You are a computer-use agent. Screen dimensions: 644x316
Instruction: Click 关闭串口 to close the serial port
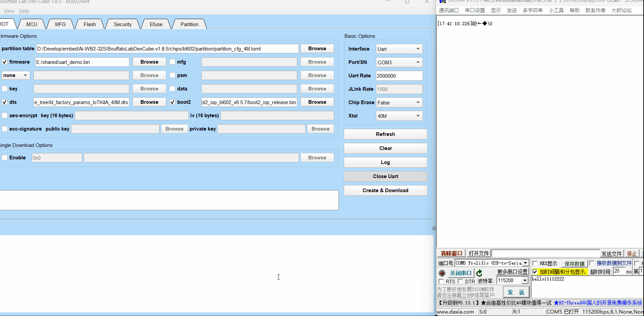tap(461, 273)
